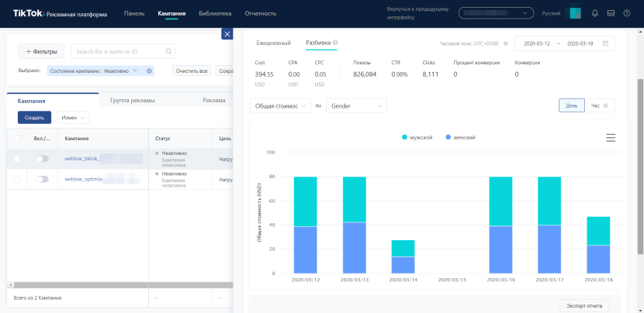Screen dimensions: 644x313
Task: Toggle the webinar_optimize campaign switch
Action: click(x=42, y=179)
